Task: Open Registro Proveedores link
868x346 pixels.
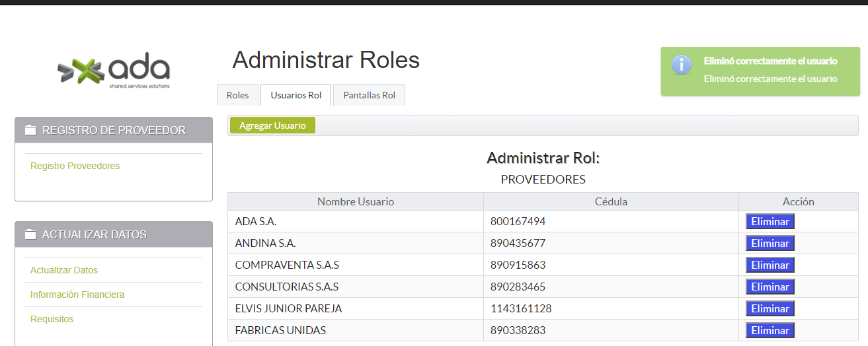Action: [75, 166]
